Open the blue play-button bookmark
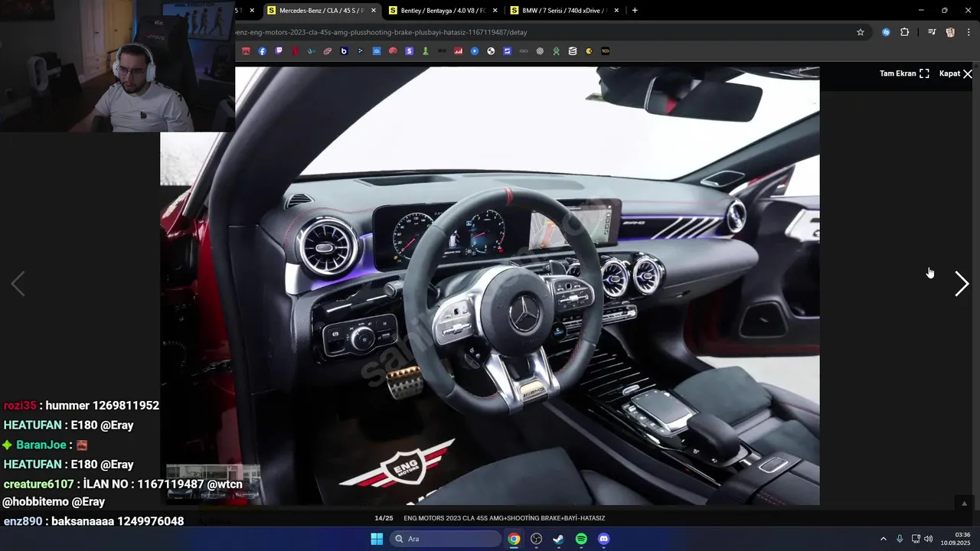This screenshot has width=980, height=551. [475, 51]
